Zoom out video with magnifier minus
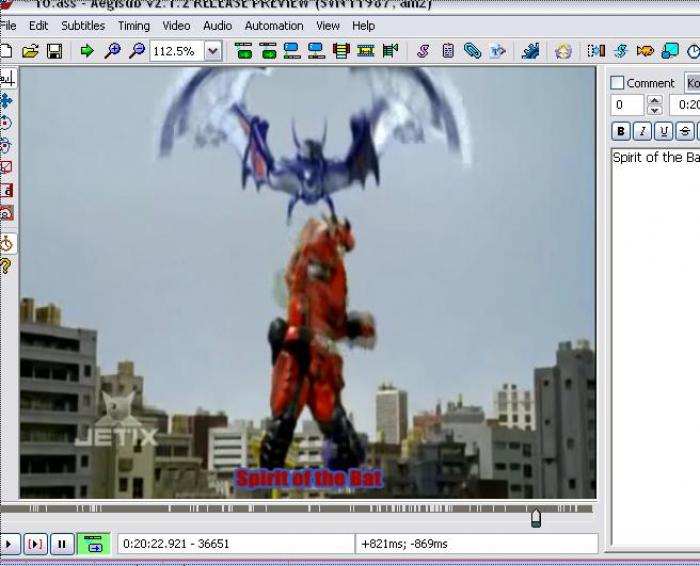Viewport: 700px width, 566px height. (137, 51)
